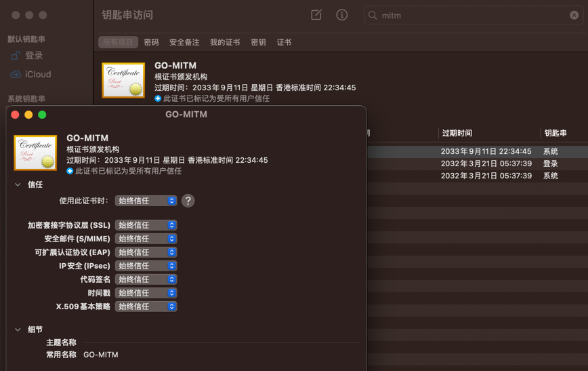
Task: Open the info icon in the toolbar
Action: pos(341,15)
